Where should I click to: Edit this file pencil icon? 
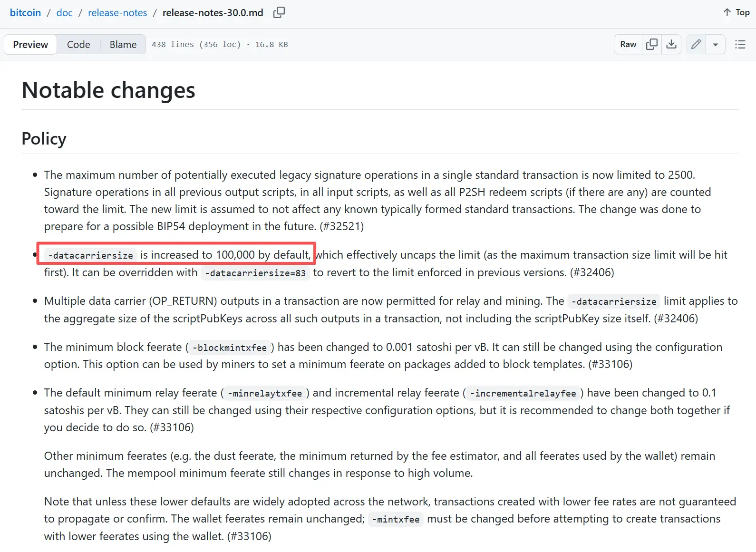pyautogui.click(x=696, y=44)
